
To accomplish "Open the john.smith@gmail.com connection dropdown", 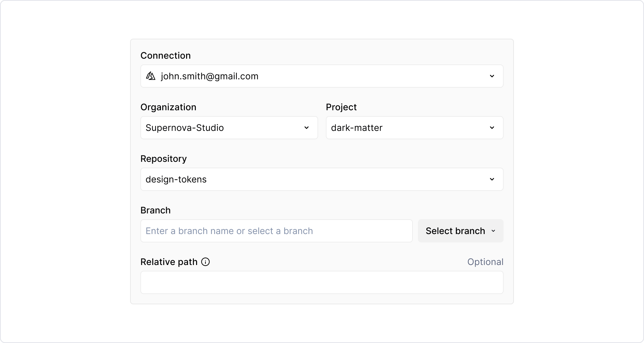I will click(321, 76).
